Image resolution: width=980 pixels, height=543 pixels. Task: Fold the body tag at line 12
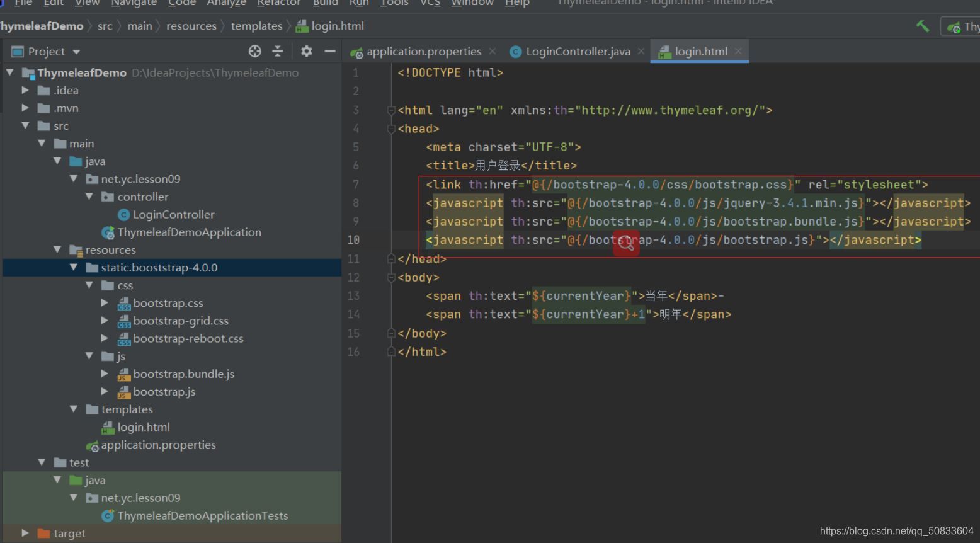pyautogui.click(x=391, y=277)
